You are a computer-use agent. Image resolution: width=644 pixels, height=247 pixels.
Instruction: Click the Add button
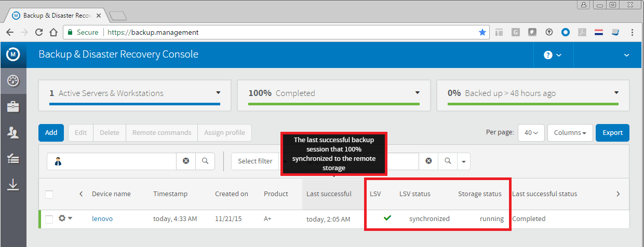[x=51, y=133]
